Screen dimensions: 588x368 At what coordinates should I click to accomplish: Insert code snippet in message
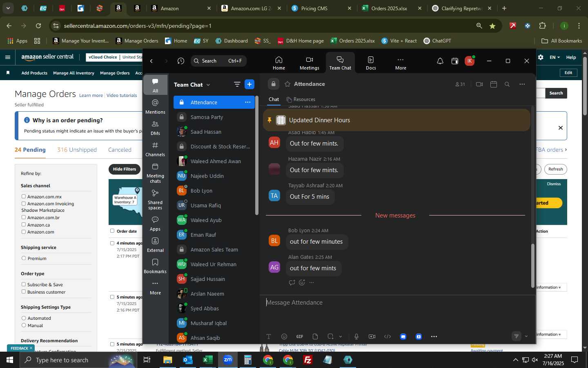[388, 337]
